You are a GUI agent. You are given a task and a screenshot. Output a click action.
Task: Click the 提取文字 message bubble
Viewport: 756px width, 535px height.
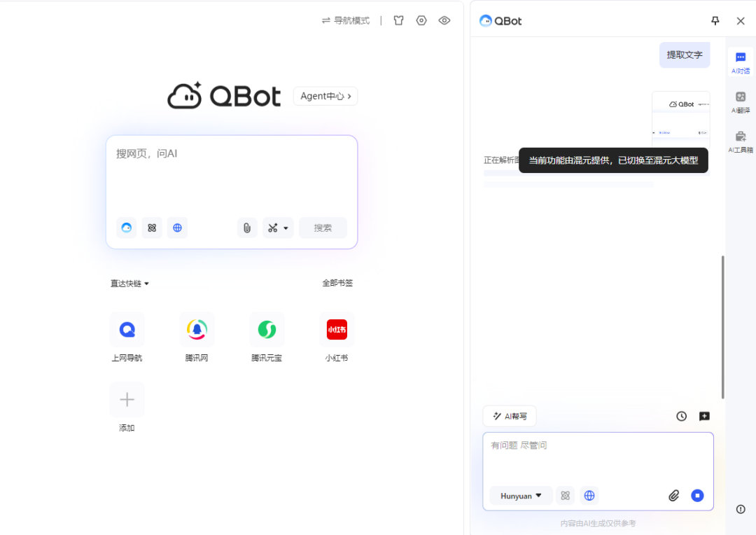[x=685, y=55]
